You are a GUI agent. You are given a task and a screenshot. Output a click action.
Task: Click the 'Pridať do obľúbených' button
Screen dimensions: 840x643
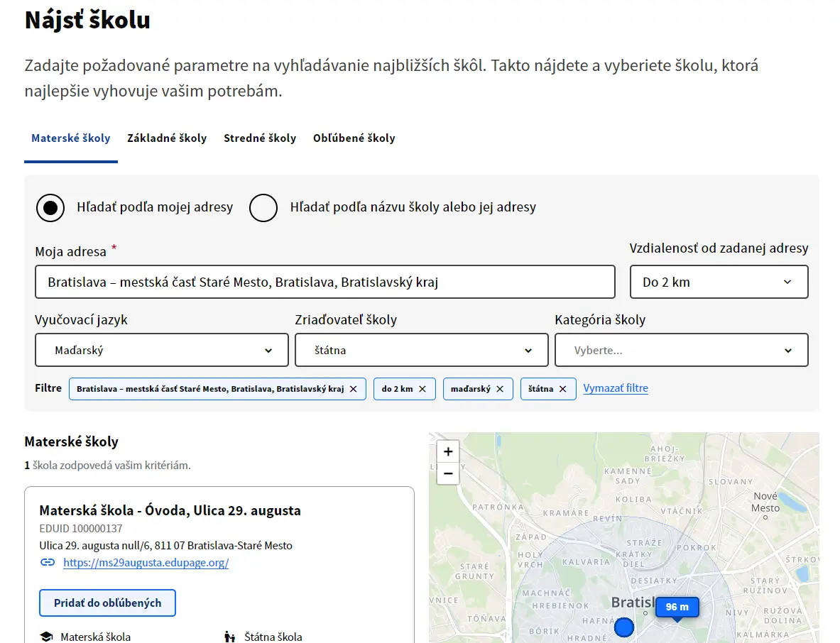click(107, 603)
